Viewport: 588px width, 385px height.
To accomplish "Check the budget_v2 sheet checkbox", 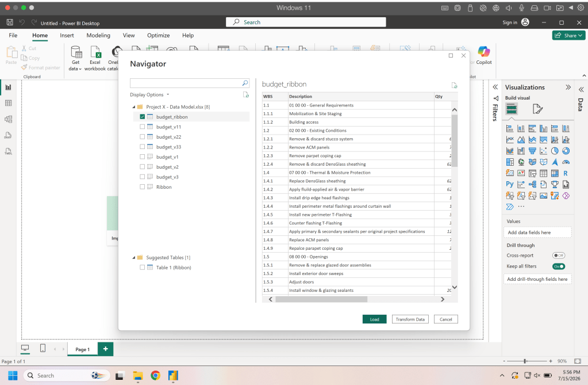I will tap(142, 167).
